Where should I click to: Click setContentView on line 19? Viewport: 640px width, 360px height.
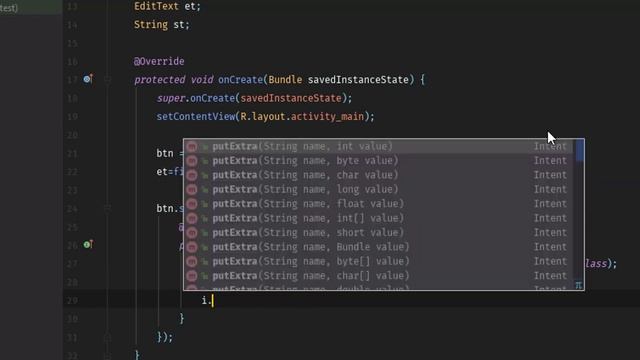pos(196,117)
